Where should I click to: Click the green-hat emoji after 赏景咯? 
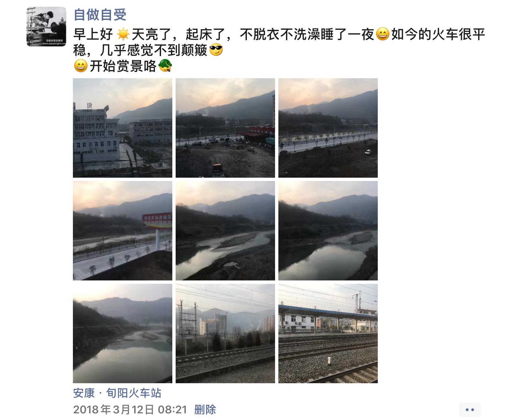(x=165, y=66)
